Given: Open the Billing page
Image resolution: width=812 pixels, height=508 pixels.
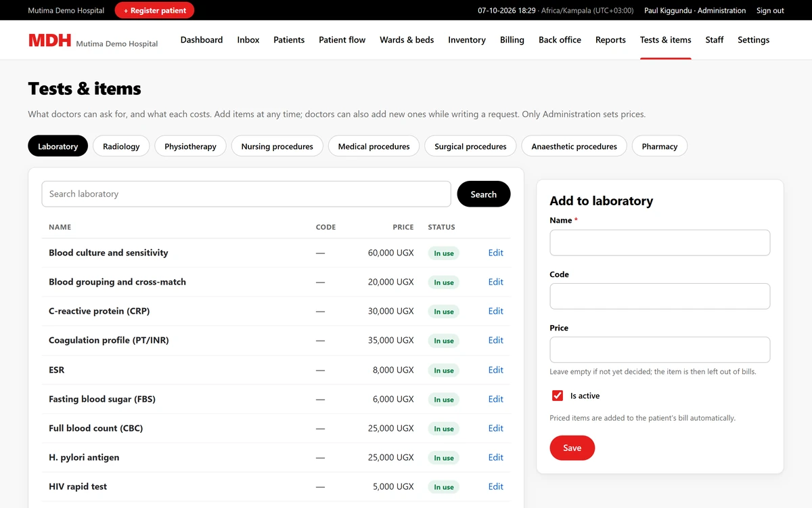Looking at the screenshot, I should tap(512, 40).
